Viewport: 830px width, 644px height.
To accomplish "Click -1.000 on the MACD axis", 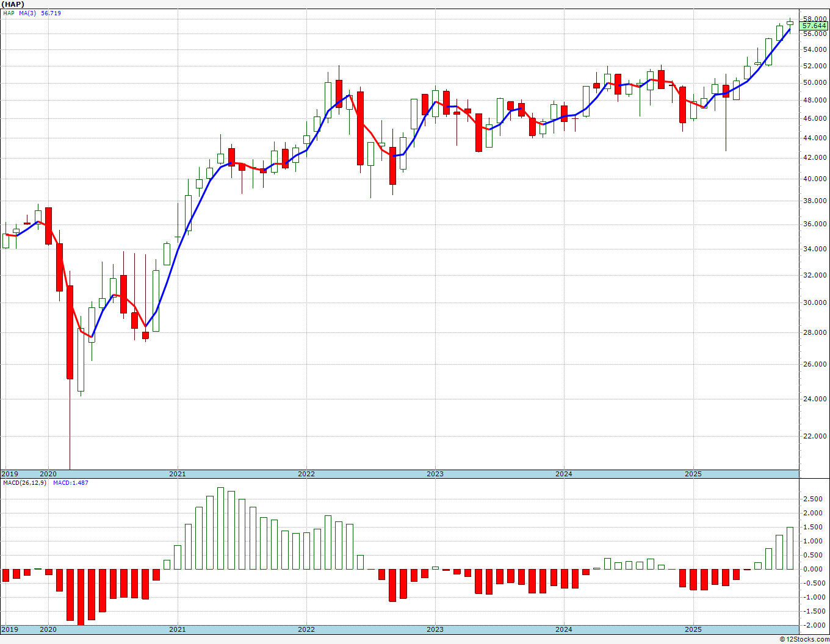I will tap(815, 597).
